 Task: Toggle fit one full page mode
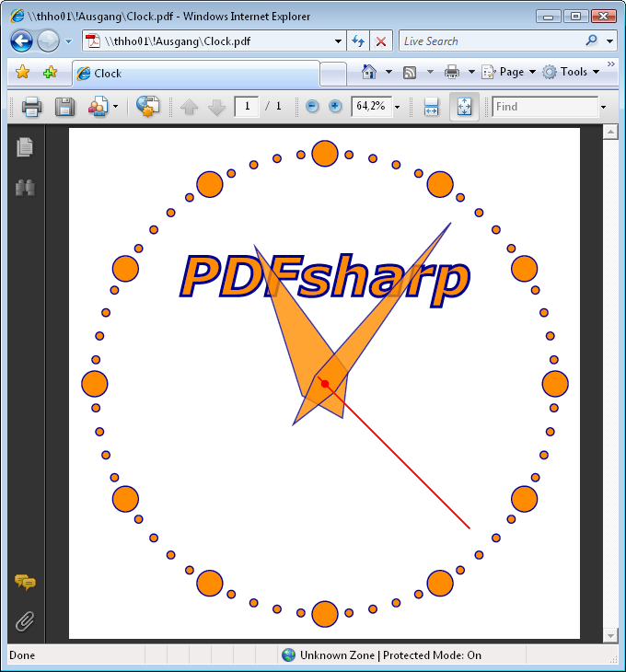(464, 107)
